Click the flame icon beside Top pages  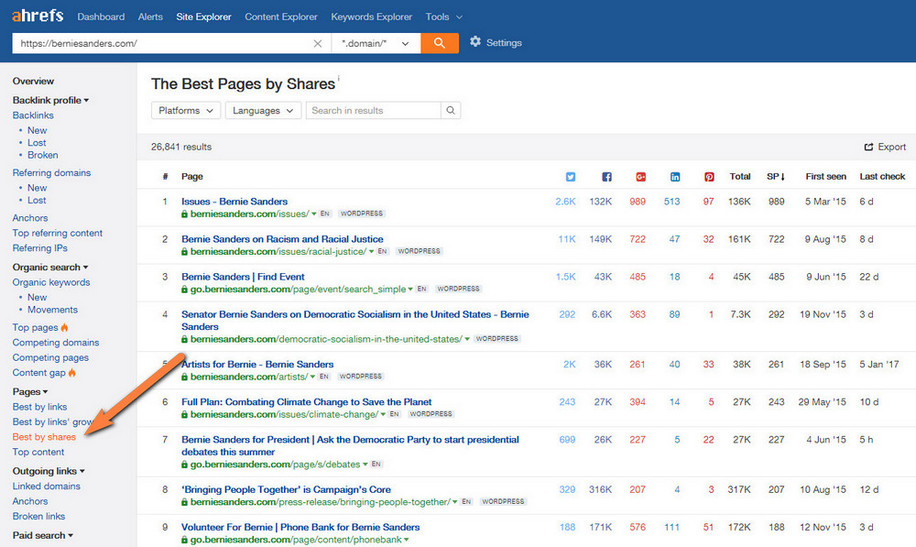pyautogui.click(x=64, y=327)
